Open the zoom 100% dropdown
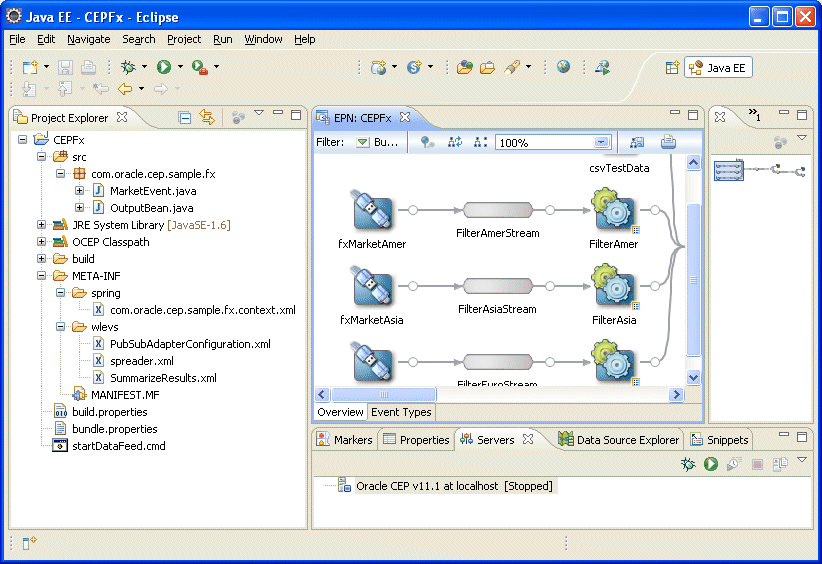 point(601,142)
